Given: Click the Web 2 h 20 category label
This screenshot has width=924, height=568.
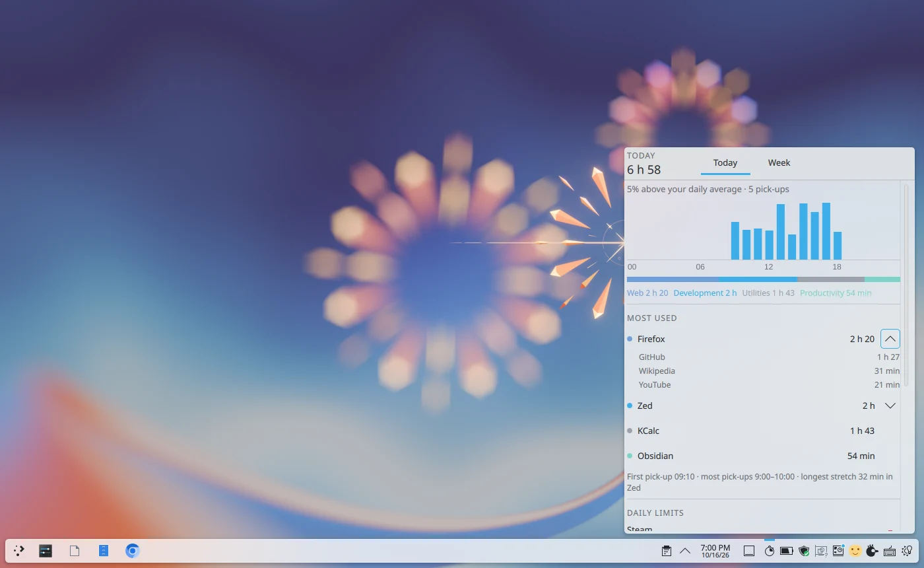Looking at the screenshot, I should pos(647,293).
